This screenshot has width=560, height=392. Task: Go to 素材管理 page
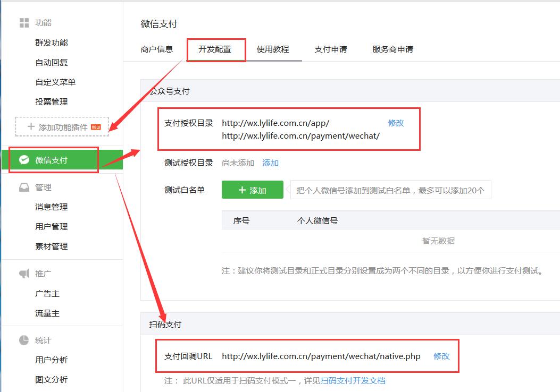[x=52, y=246]
